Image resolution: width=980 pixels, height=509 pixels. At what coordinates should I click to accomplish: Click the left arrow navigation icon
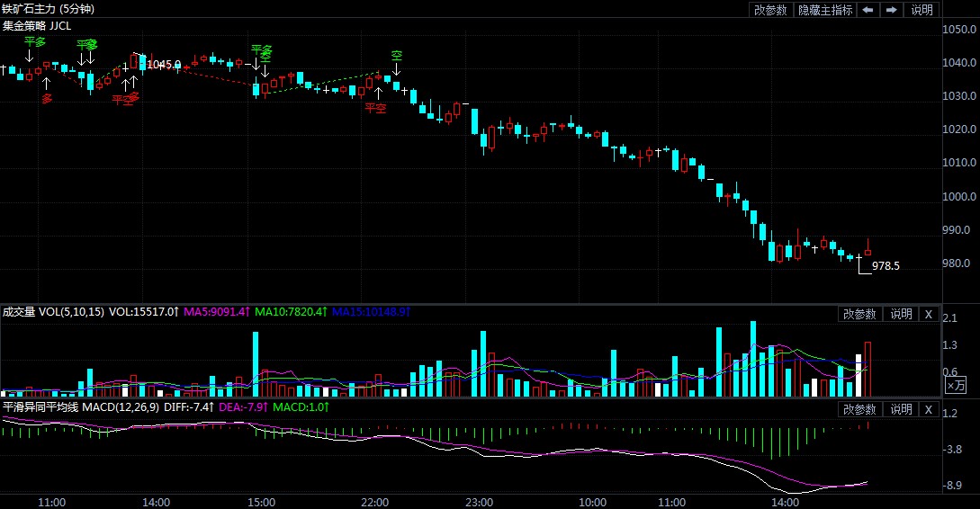[x=868, y=10]
